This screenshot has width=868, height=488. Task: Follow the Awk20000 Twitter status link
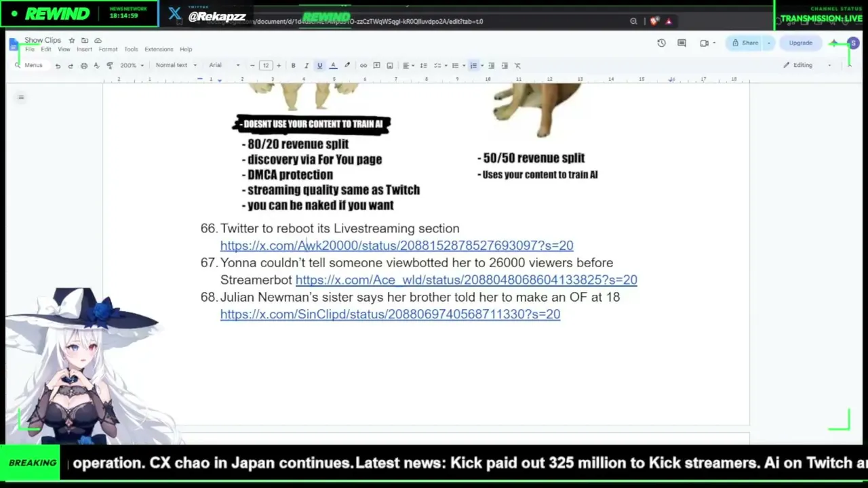click(x=397, y=245)
